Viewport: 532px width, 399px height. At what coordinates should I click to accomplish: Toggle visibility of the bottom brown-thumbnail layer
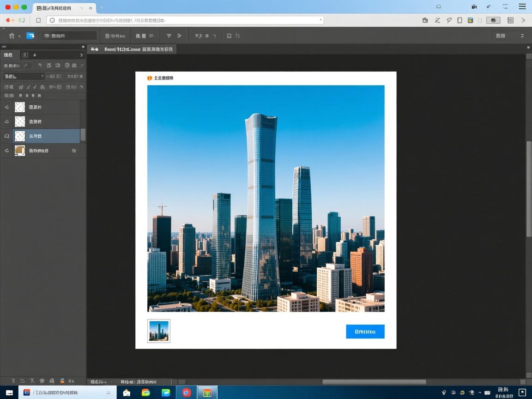6,151
